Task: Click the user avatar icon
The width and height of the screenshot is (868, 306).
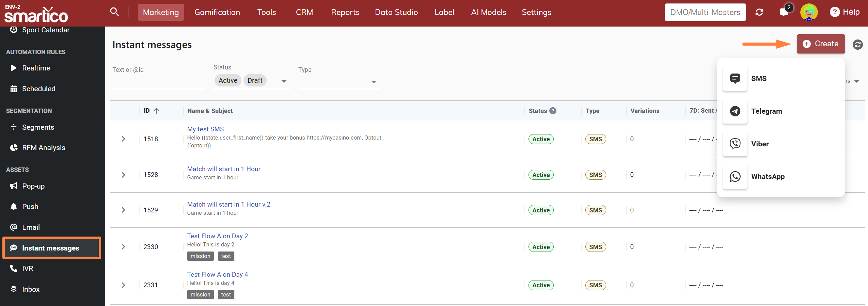Action: click(x=809, y=12)
